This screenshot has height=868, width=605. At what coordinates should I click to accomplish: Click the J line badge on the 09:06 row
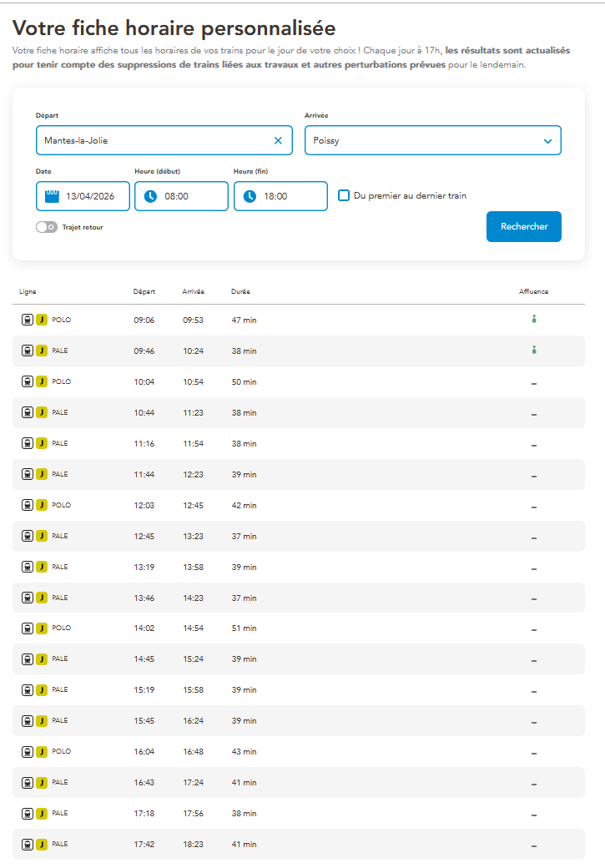point(42,320)
